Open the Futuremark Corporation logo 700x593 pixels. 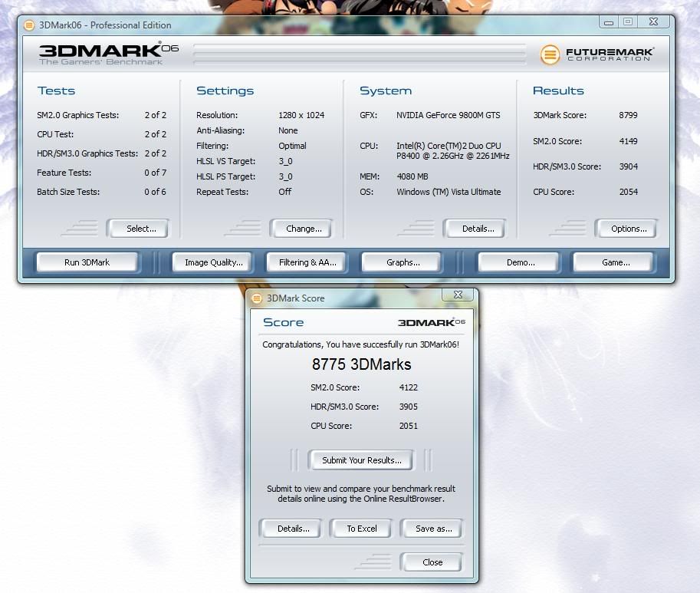coord(596,54)
